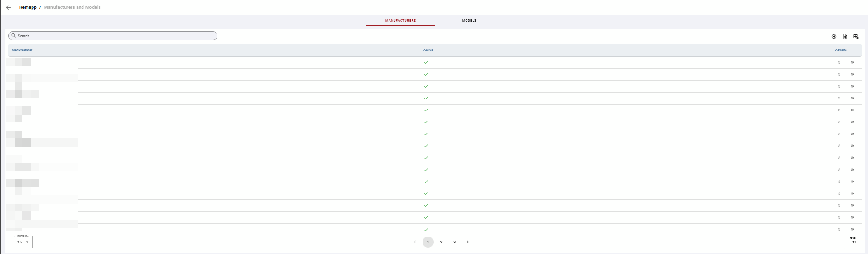Jump to page 3 of results
Screen dimensions: 868x254
pyautogui.click(x=454, y=242)
